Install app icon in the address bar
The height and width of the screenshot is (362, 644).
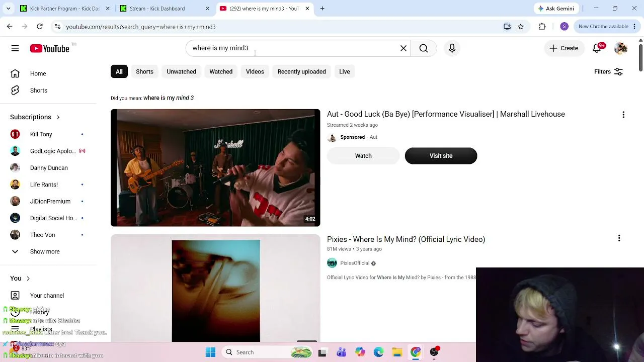(507, 27)
